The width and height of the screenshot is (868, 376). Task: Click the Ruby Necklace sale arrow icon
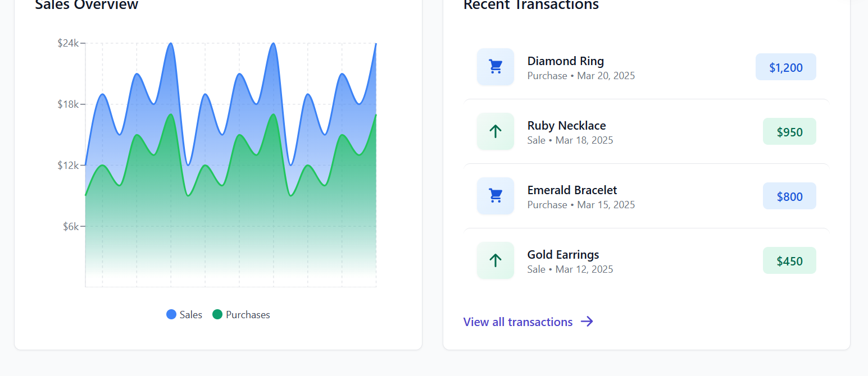click(x=495, y=131)
